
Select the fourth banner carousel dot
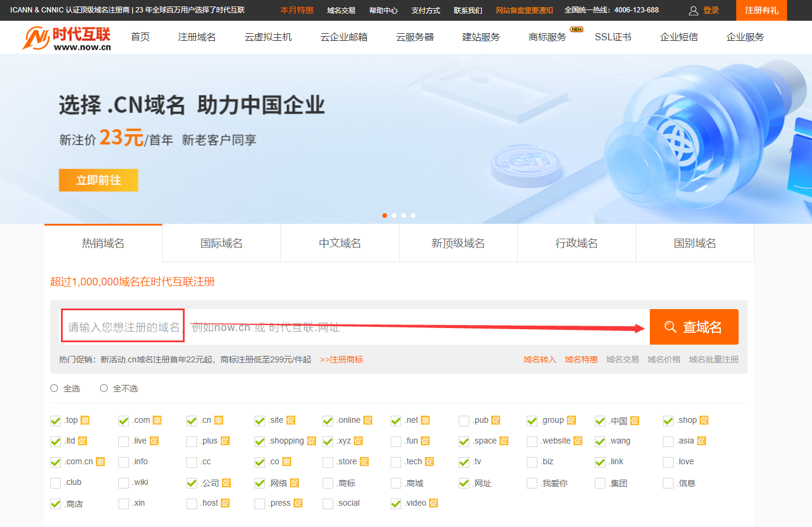[413, 216]
